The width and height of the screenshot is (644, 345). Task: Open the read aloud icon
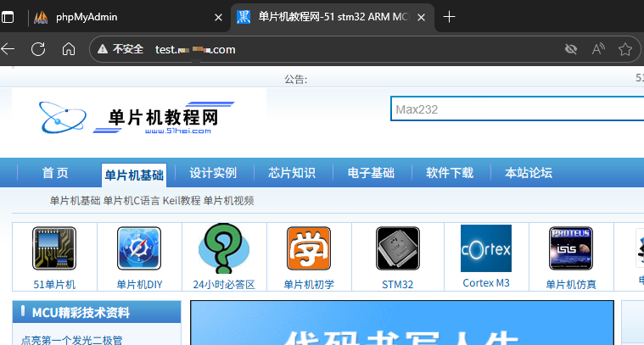point(598,49)
